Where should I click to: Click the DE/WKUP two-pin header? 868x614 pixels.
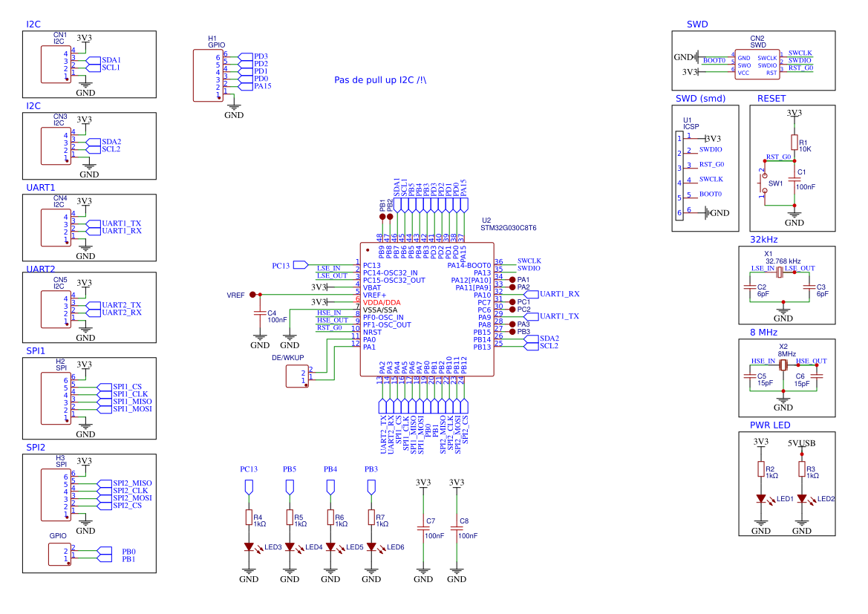[297, 376]
